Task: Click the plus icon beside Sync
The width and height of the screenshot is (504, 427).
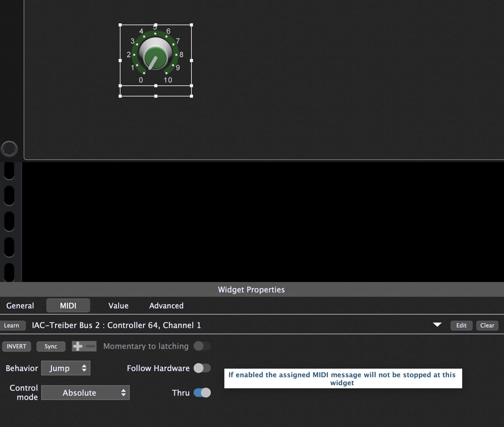Action: pos(78,346)
